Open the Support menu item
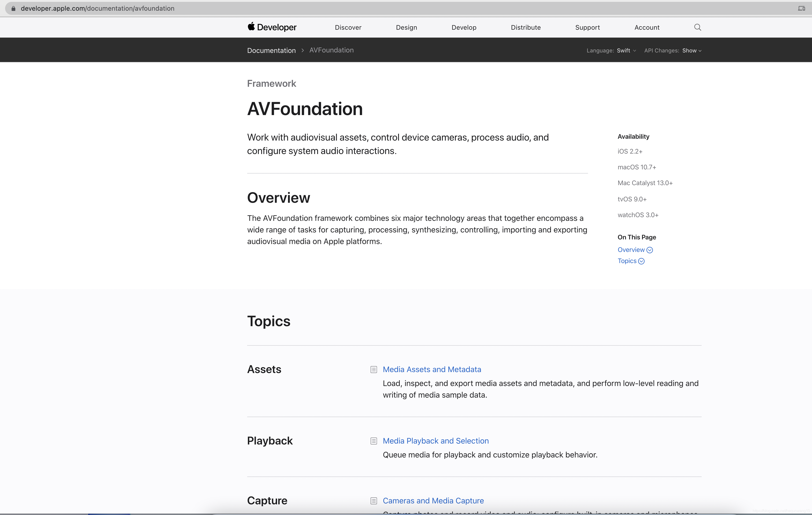The image size is (812, 515). point(587,27)
